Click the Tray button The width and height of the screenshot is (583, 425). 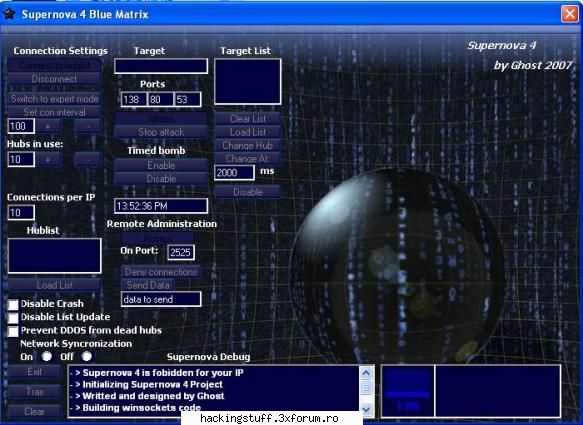(35, 392)
